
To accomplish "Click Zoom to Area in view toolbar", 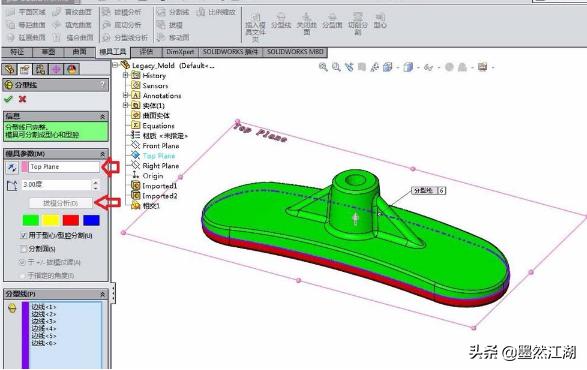I will click(336, 67).
